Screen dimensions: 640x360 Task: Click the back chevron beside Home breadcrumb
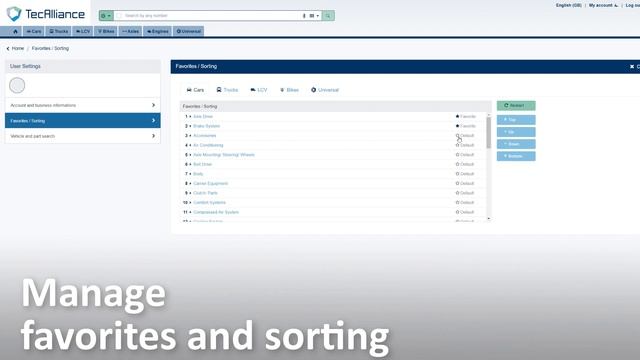(x=8, y=48)
